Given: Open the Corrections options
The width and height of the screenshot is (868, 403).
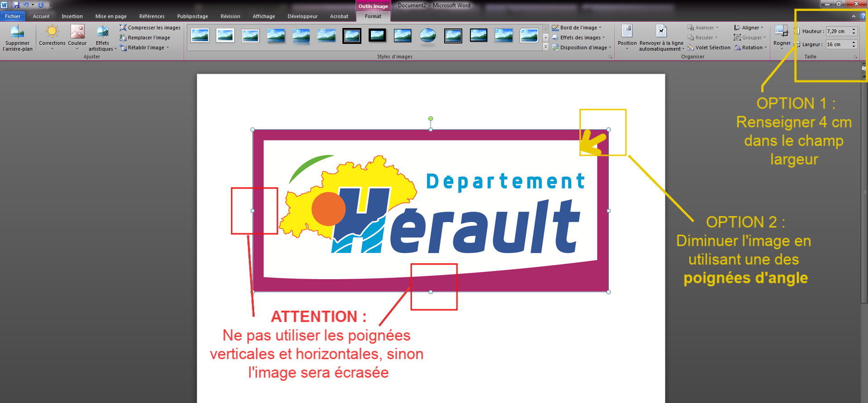Looking at the screenshot, I should tap(52, 38).
